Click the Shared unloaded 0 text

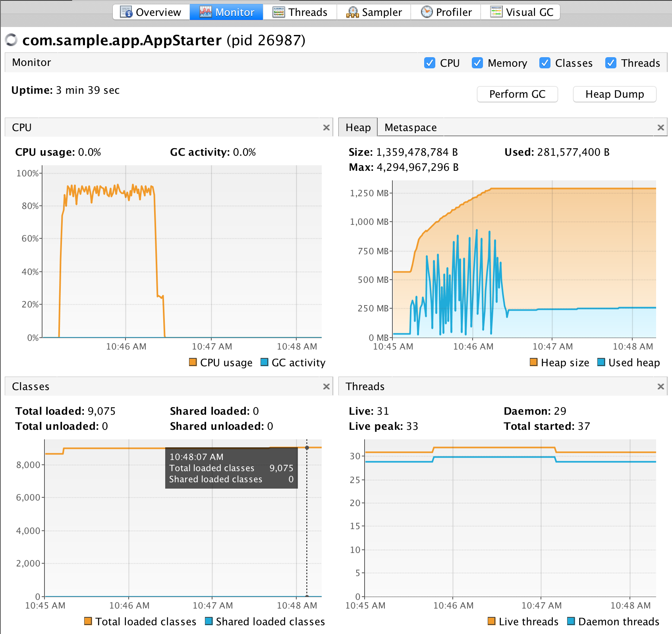click(x=222, y=426)
